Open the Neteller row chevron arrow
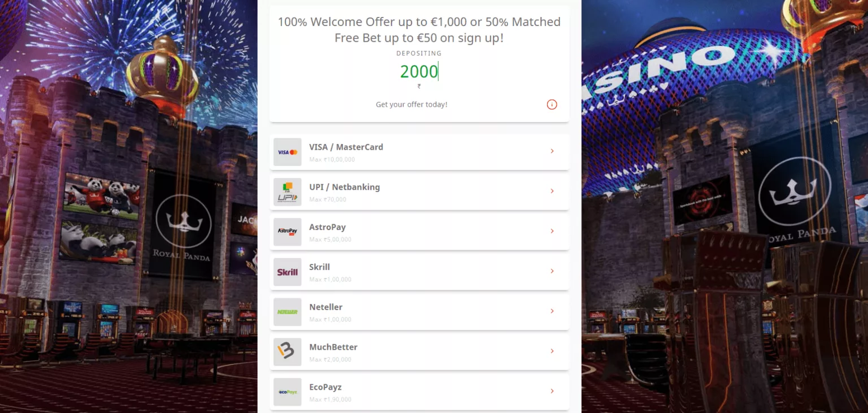868x413 pixels. pos(552,311)
